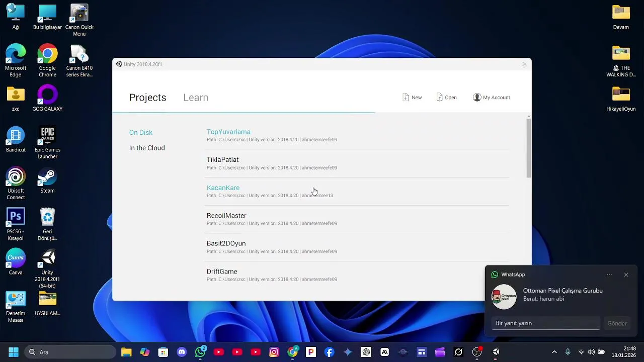Select the HikayeliOyun folder on desktop

pyautogui.click(x=621, y=99)
